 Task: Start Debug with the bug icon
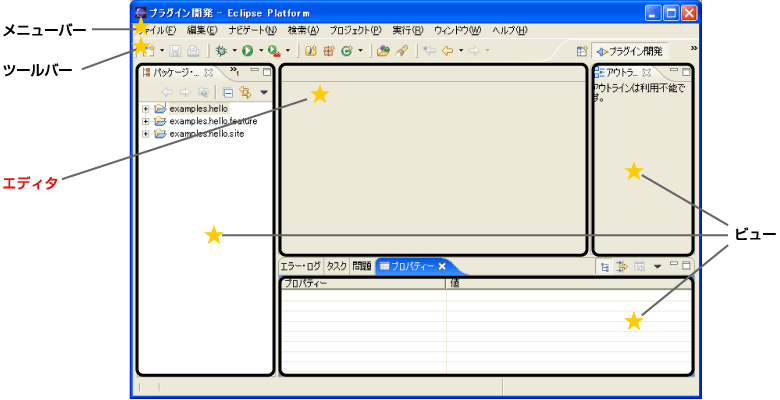tap(222, 51)
